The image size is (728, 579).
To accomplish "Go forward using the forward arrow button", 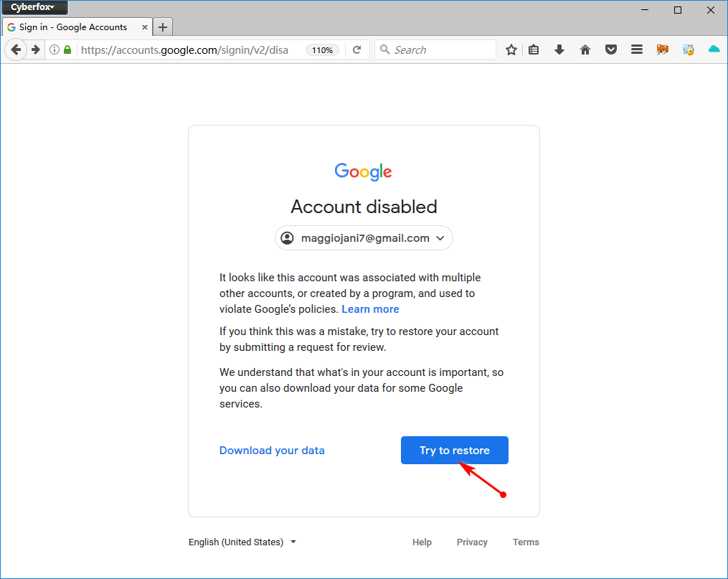I will click(35, 50).
